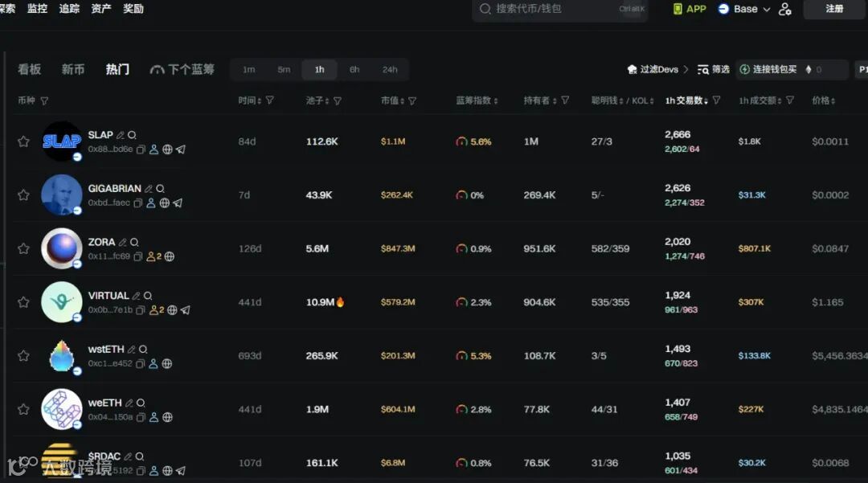Copy ZORA contract address icon
Screen dimensions: 868x483
coord(138,256)
